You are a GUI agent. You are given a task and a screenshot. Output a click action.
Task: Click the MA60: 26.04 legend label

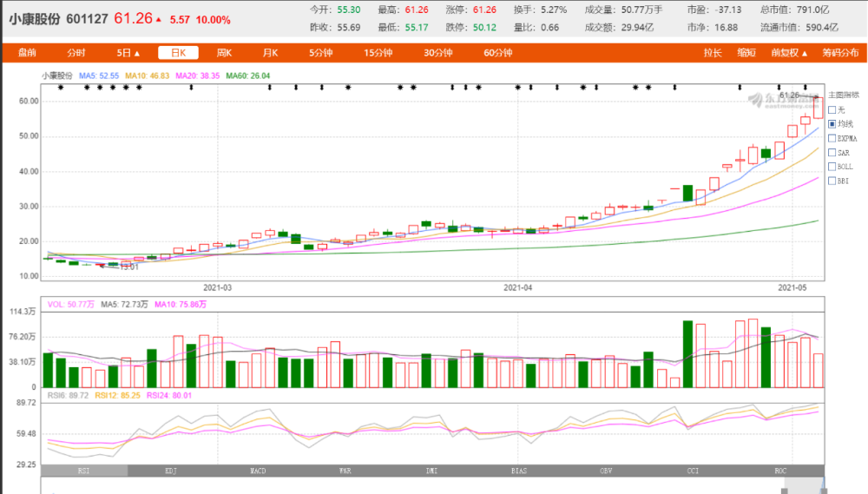248,76
